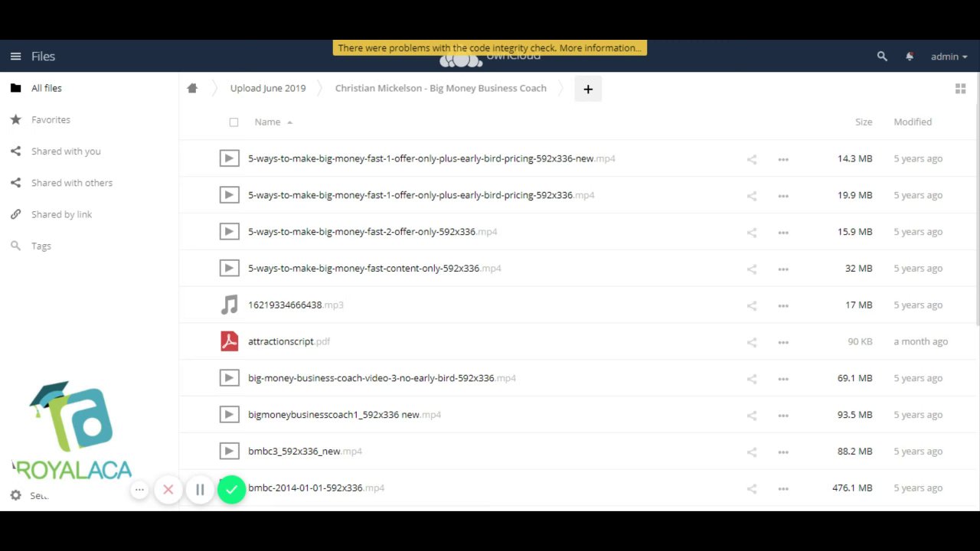Open 5-ways-to-make-big-money-fast-2-offer-only file
The image size is (980, 551).
click(373, 232)
